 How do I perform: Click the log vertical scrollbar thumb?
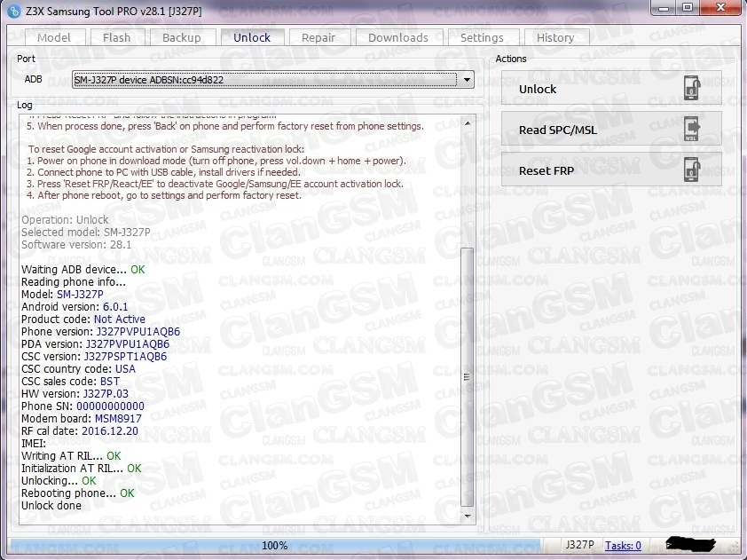[468, 377]
